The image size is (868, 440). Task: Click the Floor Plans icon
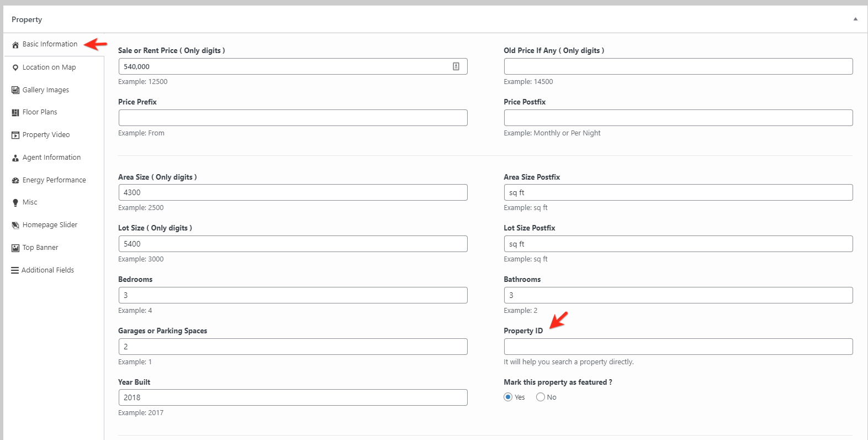(15, 112)
